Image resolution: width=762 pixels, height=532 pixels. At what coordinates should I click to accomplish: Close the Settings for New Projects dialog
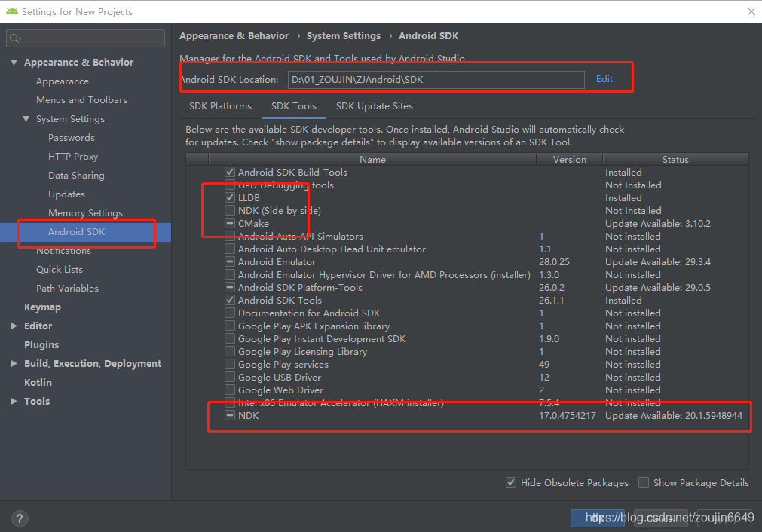pyautogui.click(x=751, y=11)
